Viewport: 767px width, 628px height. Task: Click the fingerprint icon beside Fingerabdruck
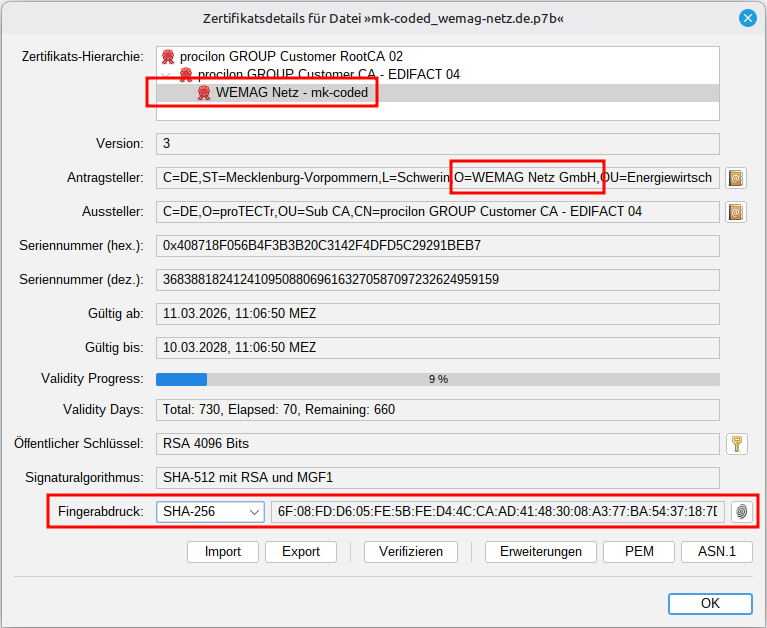click(x=742, y=512)
